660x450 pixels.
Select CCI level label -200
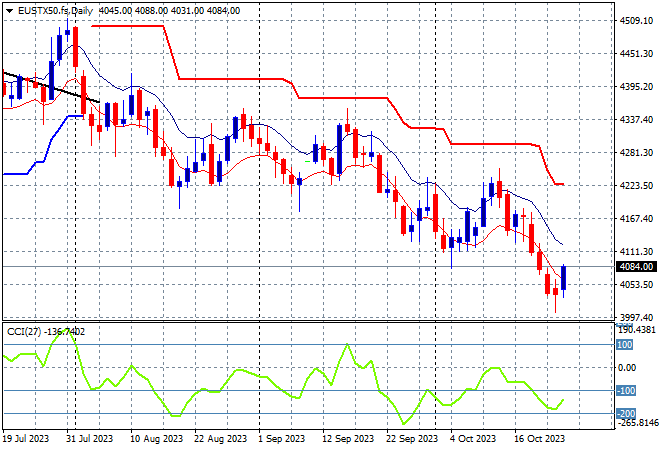[625, 413]
